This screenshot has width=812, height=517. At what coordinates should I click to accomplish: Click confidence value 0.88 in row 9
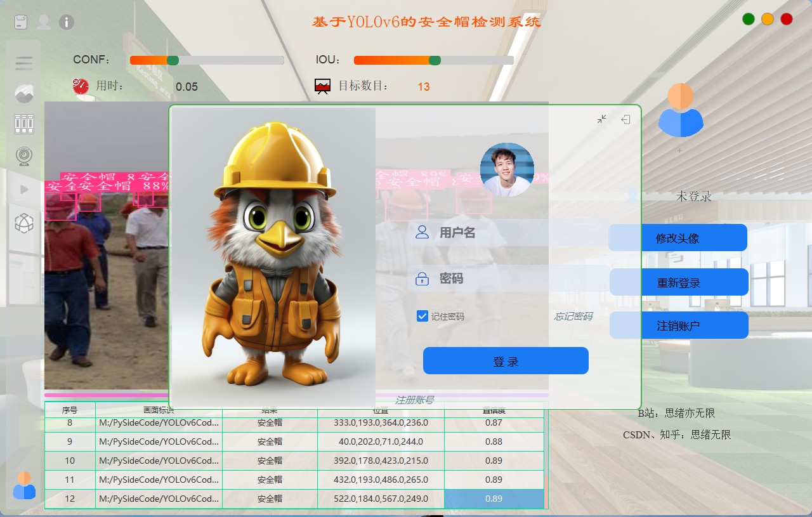pos(494,442)
